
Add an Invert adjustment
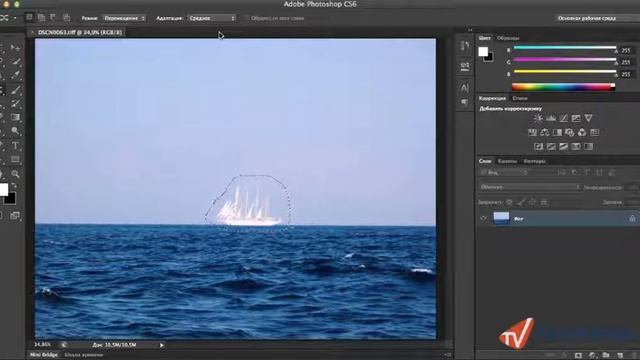[x=539, y=147]
